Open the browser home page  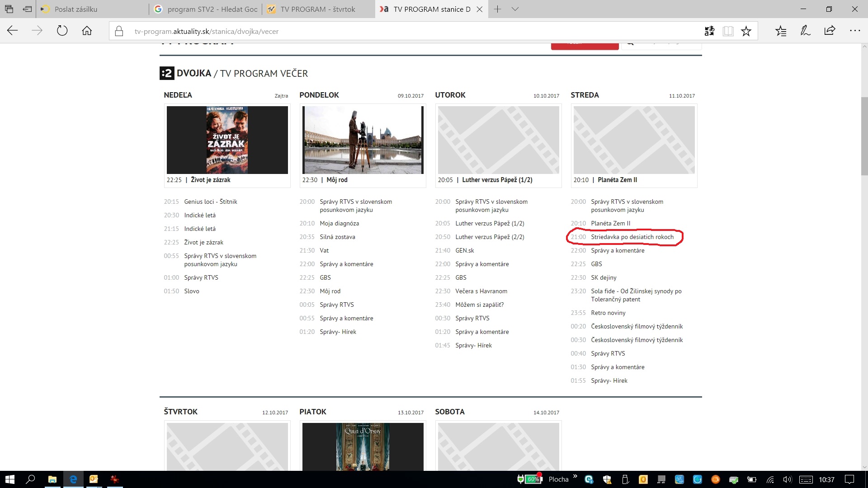(87, 31)
